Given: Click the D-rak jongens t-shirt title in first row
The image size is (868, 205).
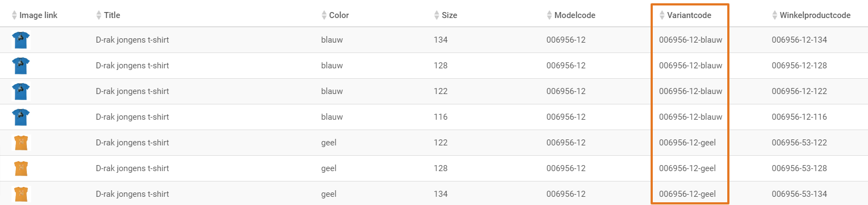Looking at the screenshot, I should (132, 40).
